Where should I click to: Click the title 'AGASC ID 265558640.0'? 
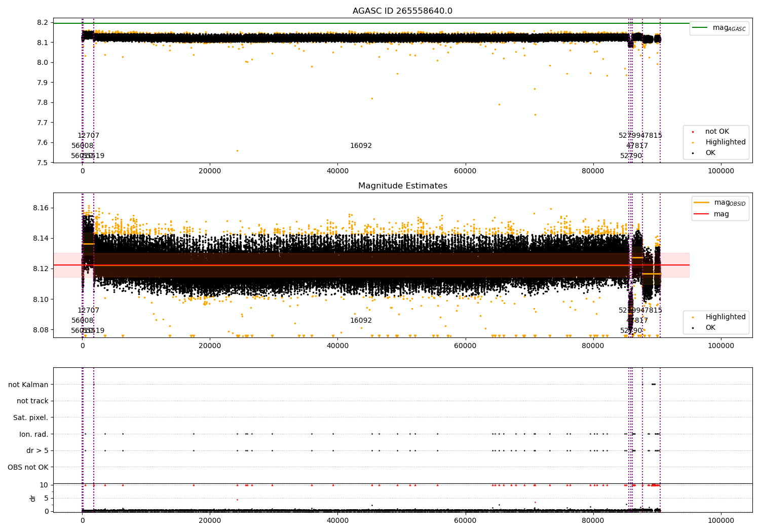(x=402, y=11)
